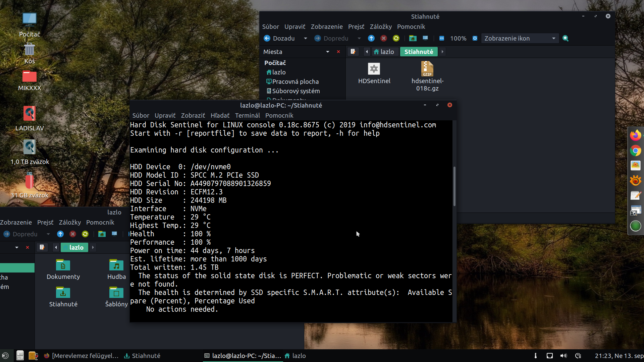The height and width of the screenshot is (362, 644).
Task: Expand the Dozadu history dropdown arrow
Action: [x=305, y=38]
